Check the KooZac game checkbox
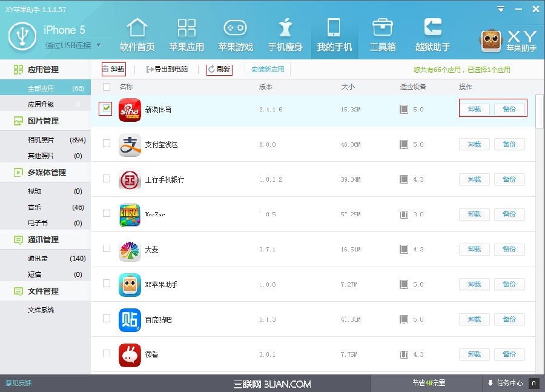Viewport: 545px width, 392px height. pos(107,213)
